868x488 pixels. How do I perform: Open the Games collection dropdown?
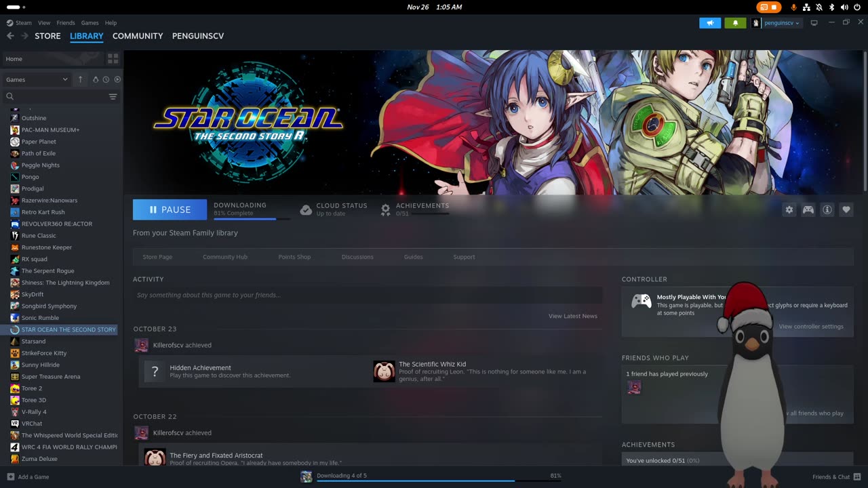[x=37, y=79]
